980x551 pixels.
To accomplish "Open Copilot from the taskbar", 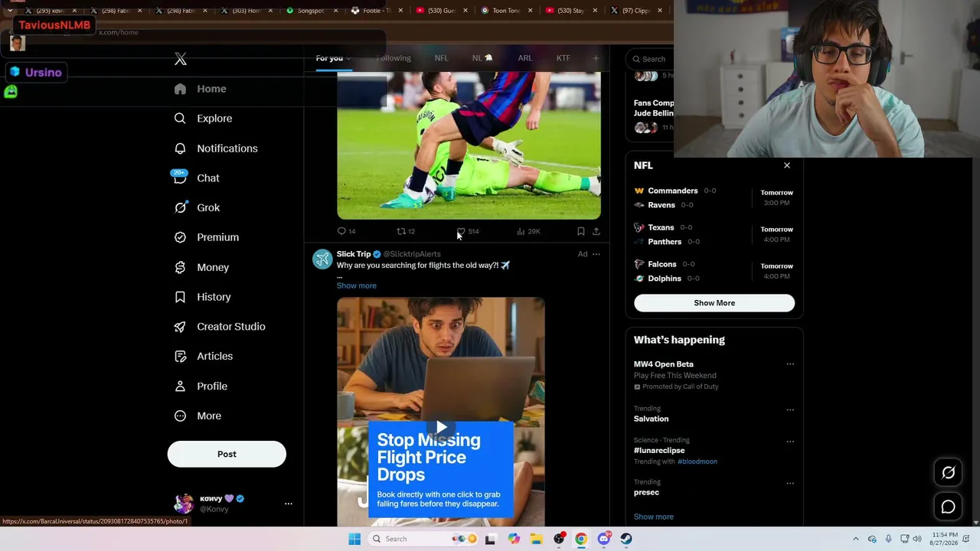I will pos(514,539).
